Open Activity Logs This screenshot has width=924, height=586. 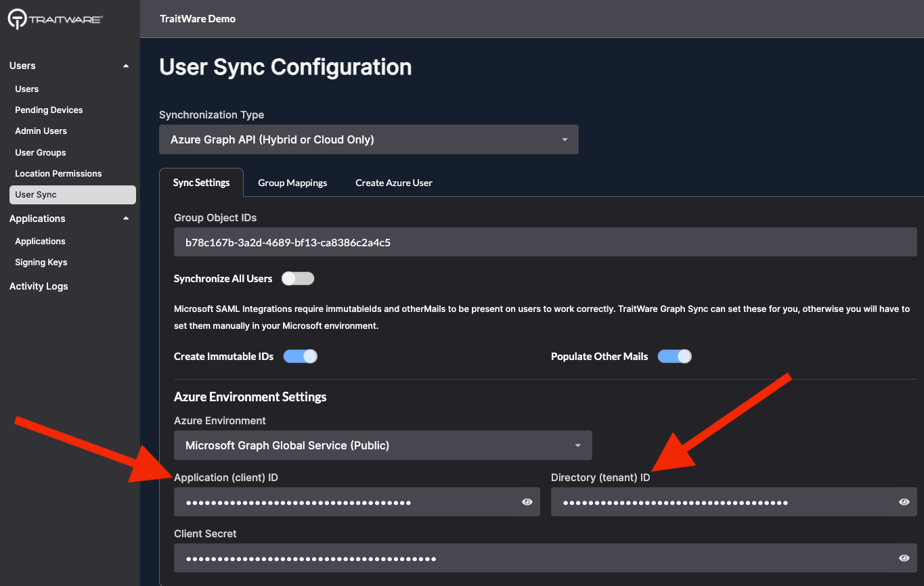(39, 286)
